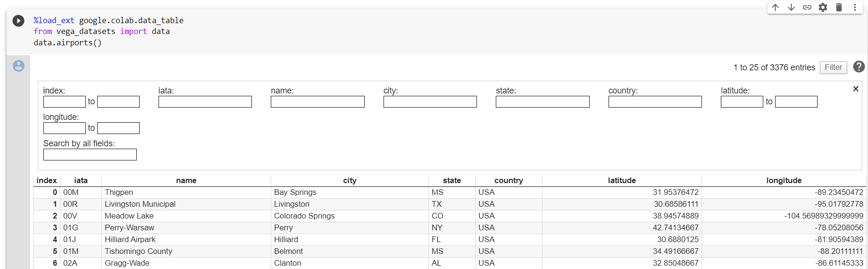Copy link to cell icon
Viewport: 868px width, 269px height.
(807, 8)
